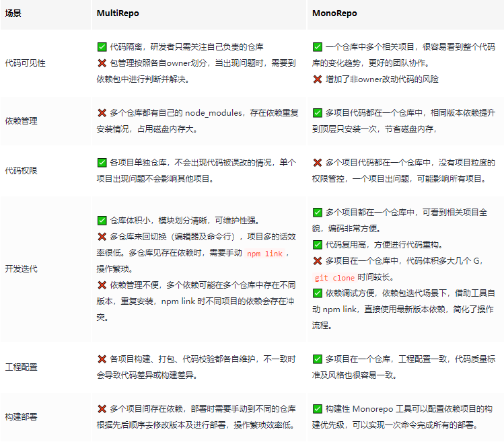Click the line '准及风格也很容易一致。'

coord(355,375)
